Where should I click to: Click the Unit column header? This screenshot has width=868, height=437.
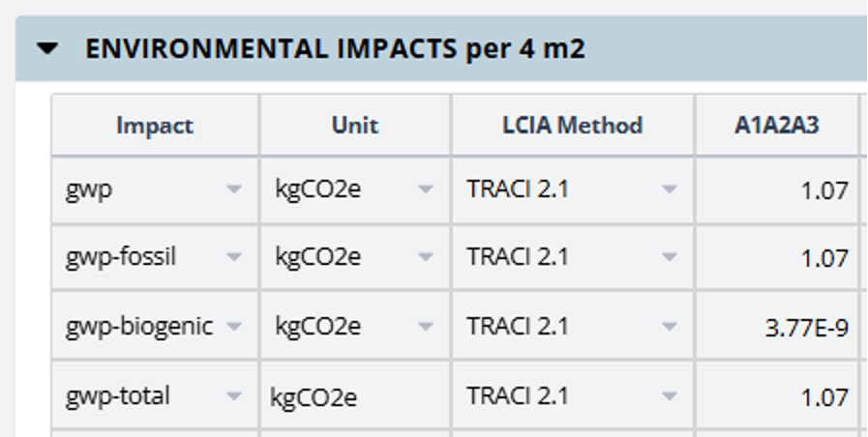[x=355, y=126]
